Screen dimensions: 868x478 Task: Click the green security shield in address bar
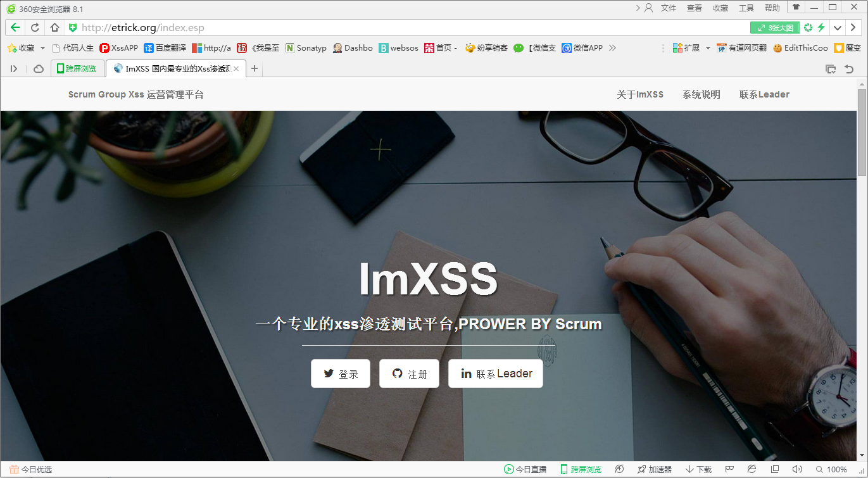coord(73,27)
